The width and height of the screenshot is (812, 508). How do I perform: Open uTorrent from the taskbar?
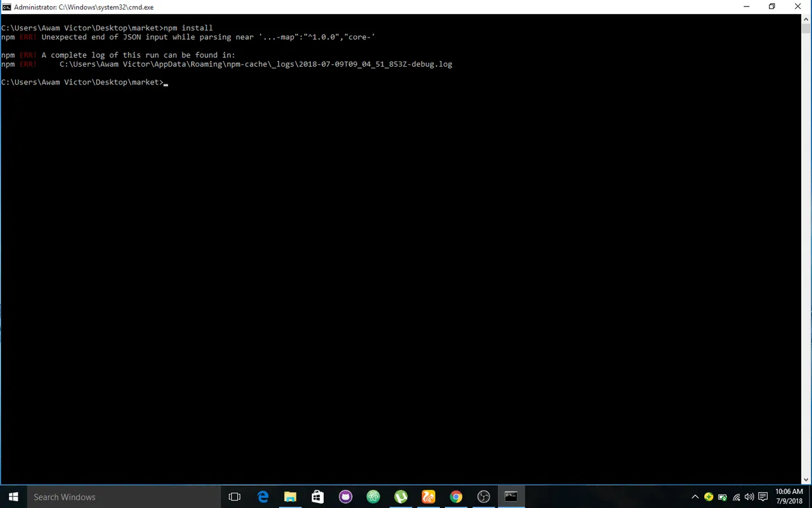pos(401,497)
